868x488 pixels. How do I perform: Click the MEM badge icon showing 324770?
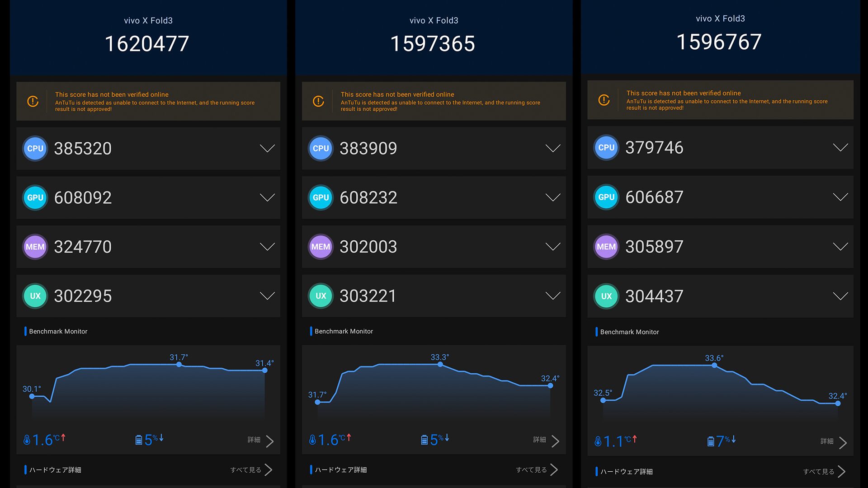coord(35,247)
